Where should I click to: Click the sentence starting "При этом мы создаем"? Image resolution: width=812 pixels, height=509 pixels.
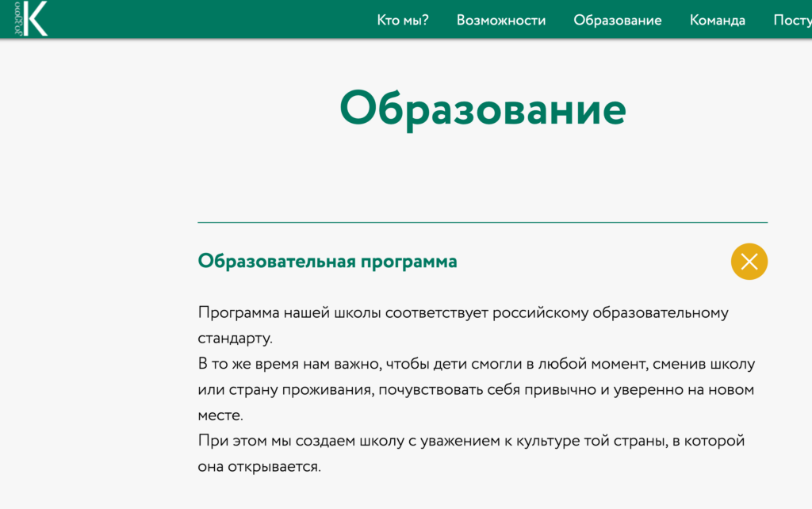click(471, 441)
